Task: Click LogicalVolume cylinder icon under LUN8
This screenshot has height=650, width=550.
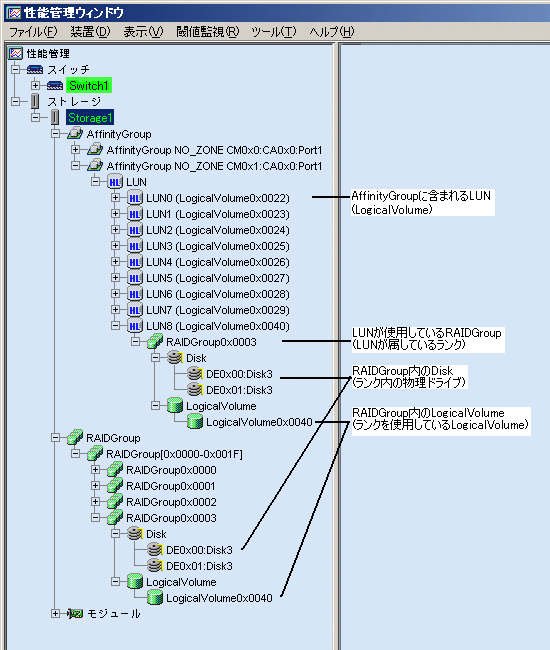Action: (175, 405)
